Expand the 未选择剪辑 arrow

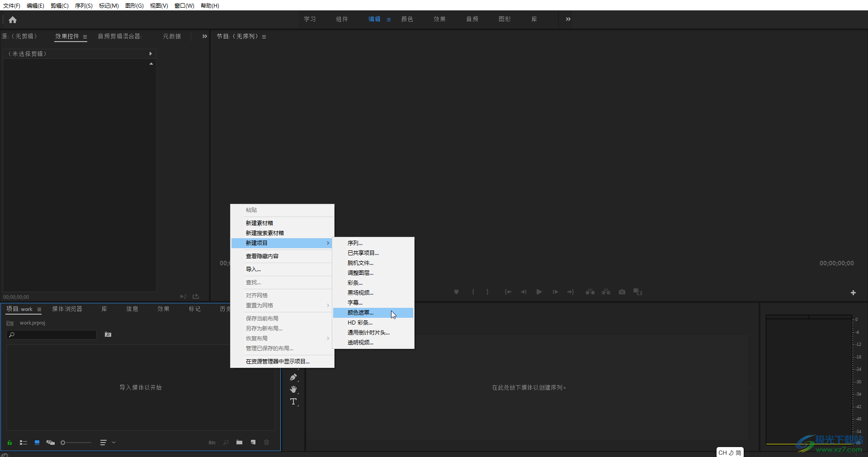coord(151,54)
